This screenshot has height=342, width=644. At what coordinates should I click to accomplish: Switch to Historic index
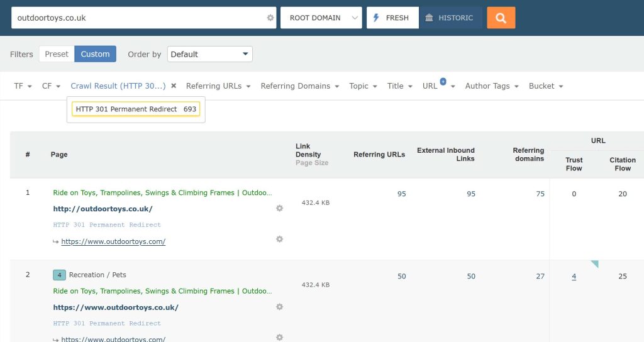pos(450,18)
